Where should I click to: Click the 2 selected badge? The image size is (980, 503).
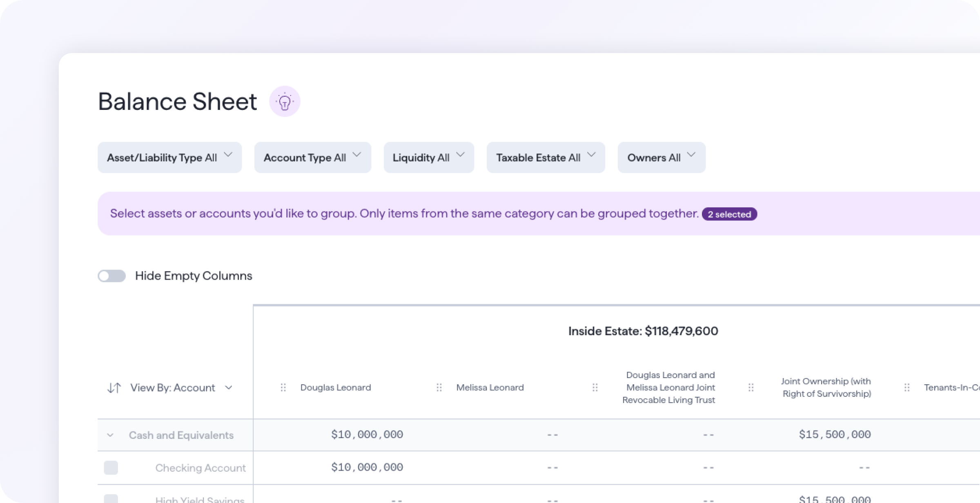click(x=729, y=214)
